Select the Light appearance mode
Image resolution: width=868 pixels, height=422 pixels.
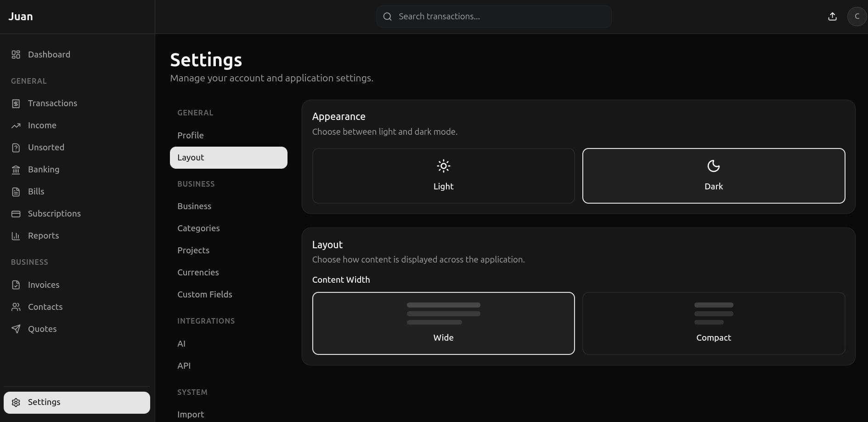(x=443, y=176)
